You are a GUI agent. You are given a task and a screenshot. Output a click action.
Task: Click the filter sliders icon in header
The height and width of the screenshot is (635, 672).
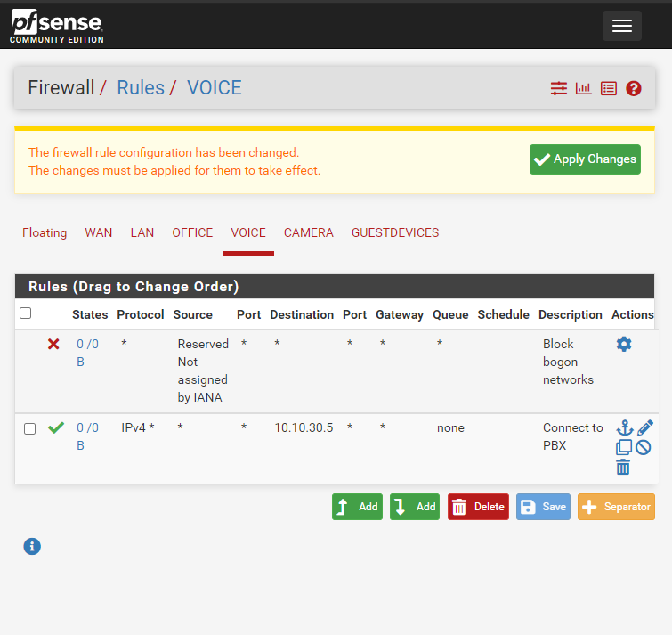point(558,88)
